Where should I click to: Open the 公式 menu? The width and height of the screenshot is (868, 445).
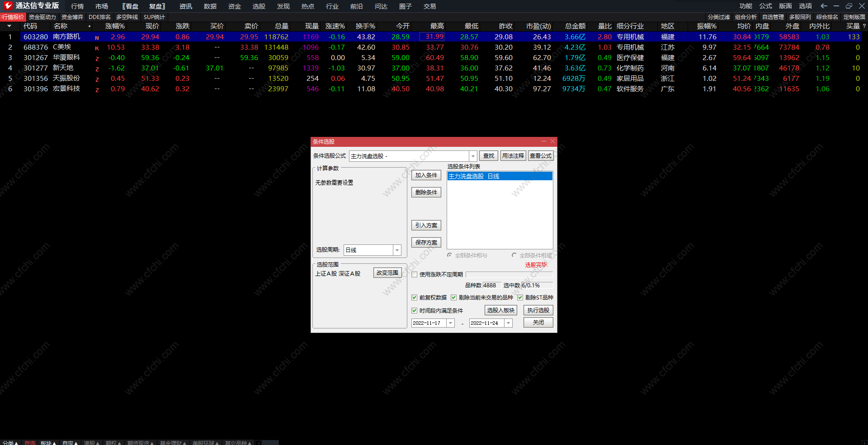(766, 6)
